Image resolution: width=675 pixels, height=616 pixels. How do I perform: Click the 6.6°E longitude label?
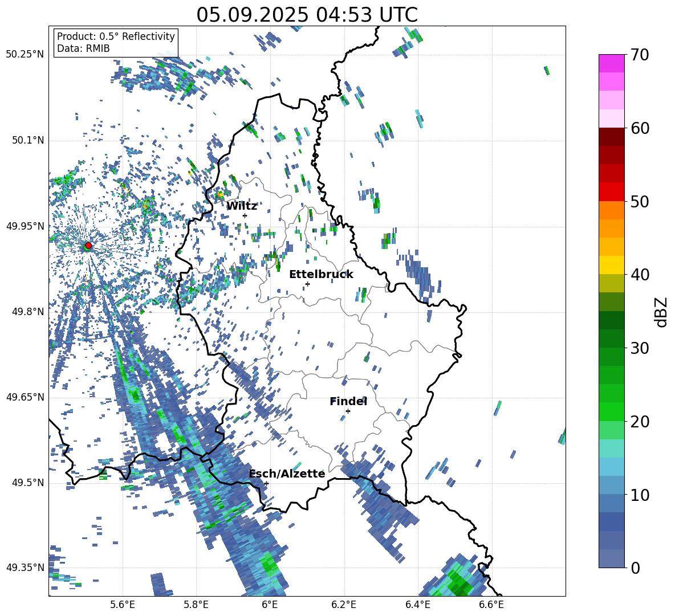click(x=491, y=605)
